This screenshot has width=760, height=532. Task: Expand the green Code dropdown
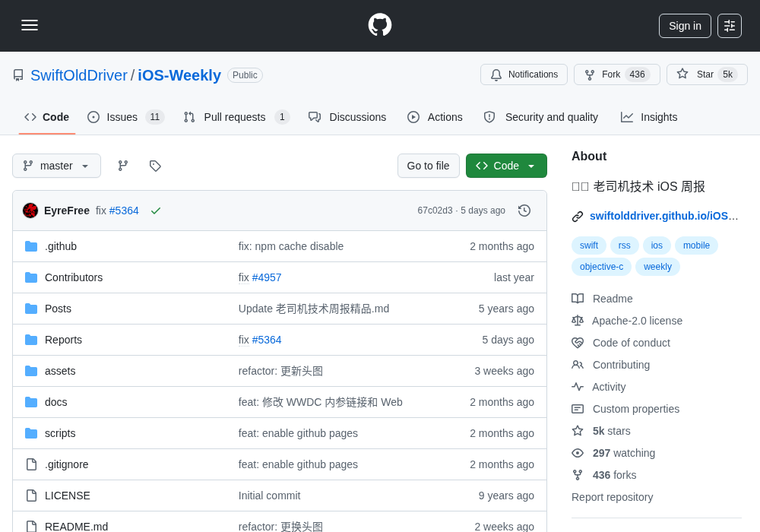point(506,166)
